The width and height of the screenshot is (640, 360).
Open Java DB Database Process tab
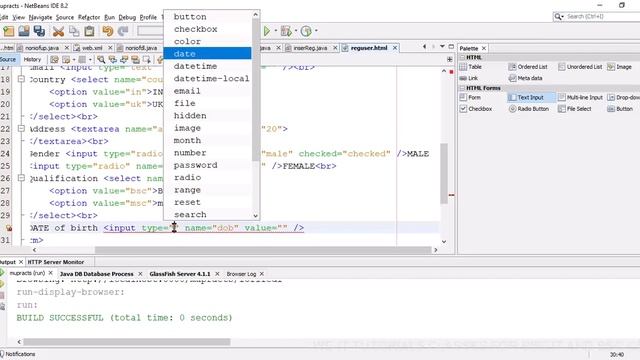click(97, 274)
